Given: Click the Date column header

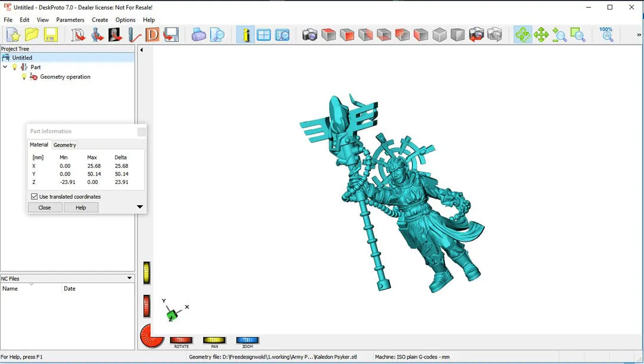Looking at the screenshot, I should tap(98, 288).
